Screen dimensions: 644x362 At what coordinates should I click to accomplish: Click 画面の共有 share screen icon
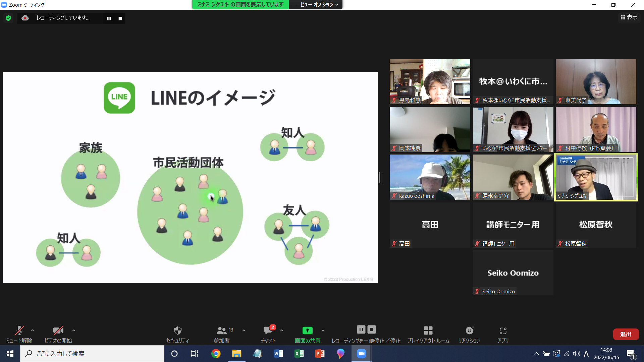click(307, 330)
